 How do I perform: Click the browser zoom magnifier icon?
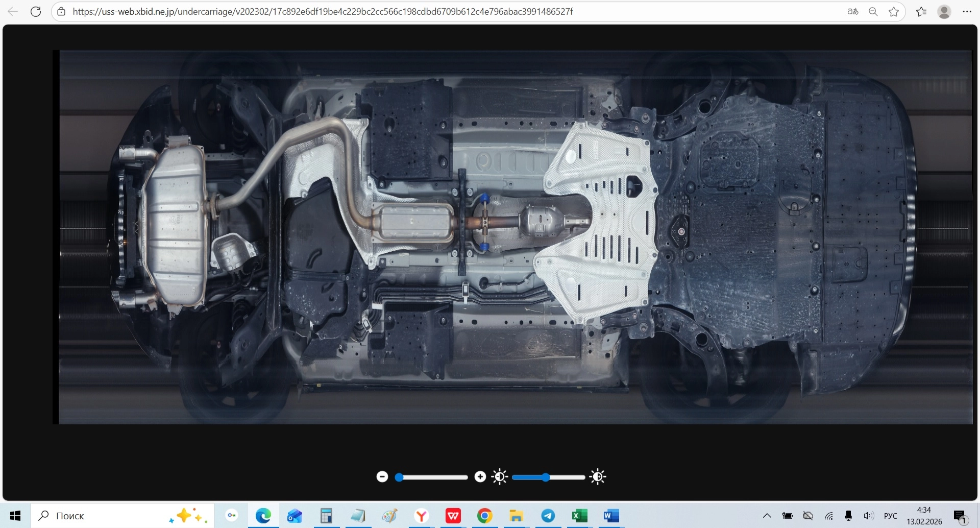pos(873,11)
